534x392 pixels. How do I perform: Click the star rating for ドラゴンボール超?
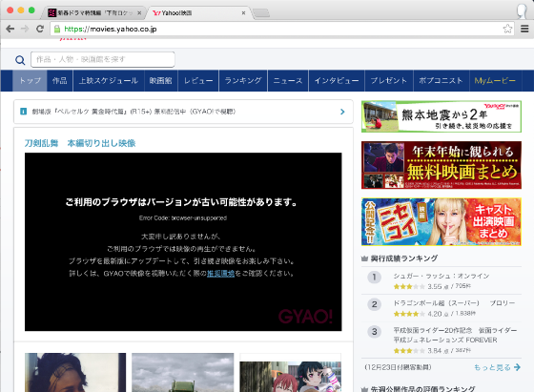[x=409, y=314]
